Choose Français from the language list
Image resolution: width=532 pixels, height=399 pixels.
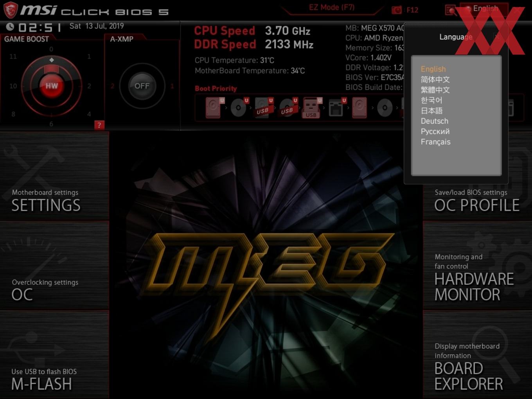point(435,142)
